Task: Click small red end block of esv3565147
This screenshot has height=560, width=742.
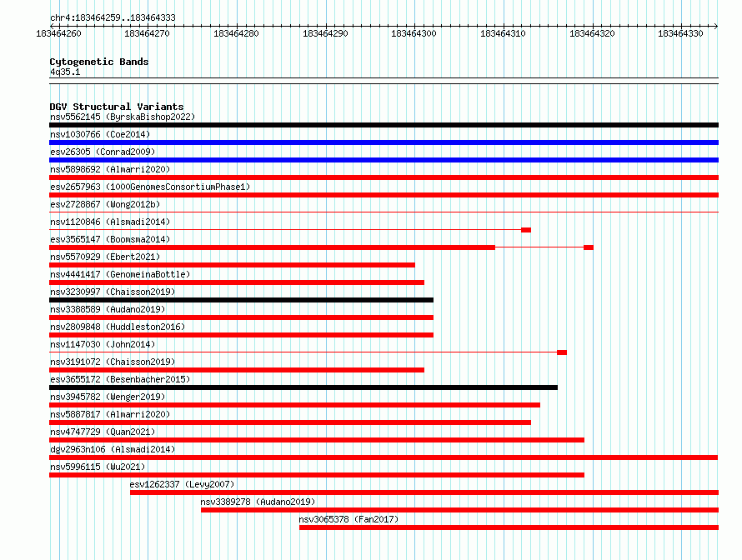Action: (589, 247)
